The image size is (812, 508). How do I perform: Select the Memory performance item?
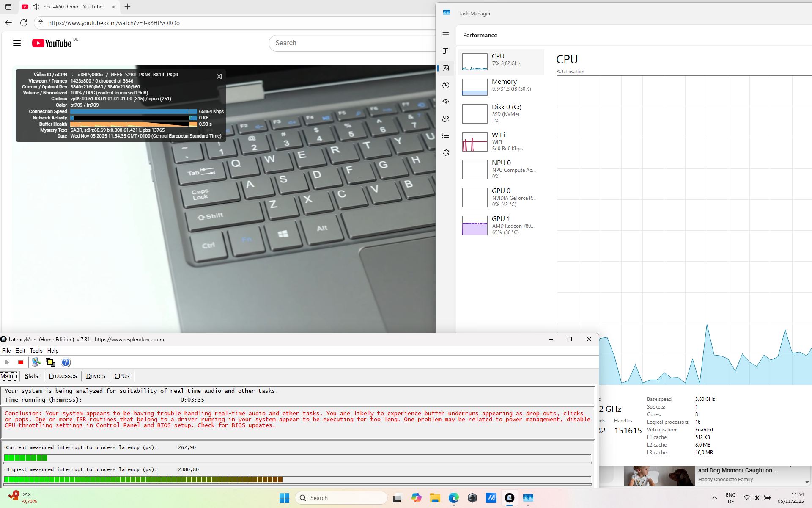(x=501, y=87)
